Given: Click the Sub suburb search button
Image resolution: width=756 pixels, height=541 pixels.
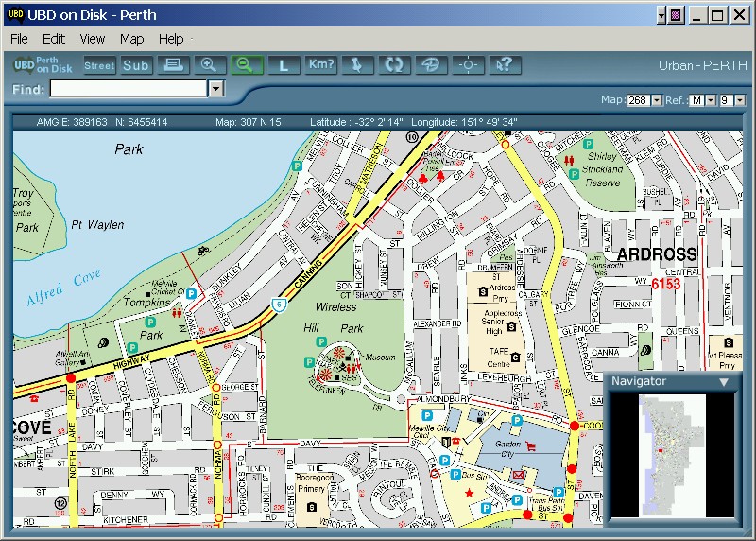Looking at the screenshot, I should click(x=136, y=65).
